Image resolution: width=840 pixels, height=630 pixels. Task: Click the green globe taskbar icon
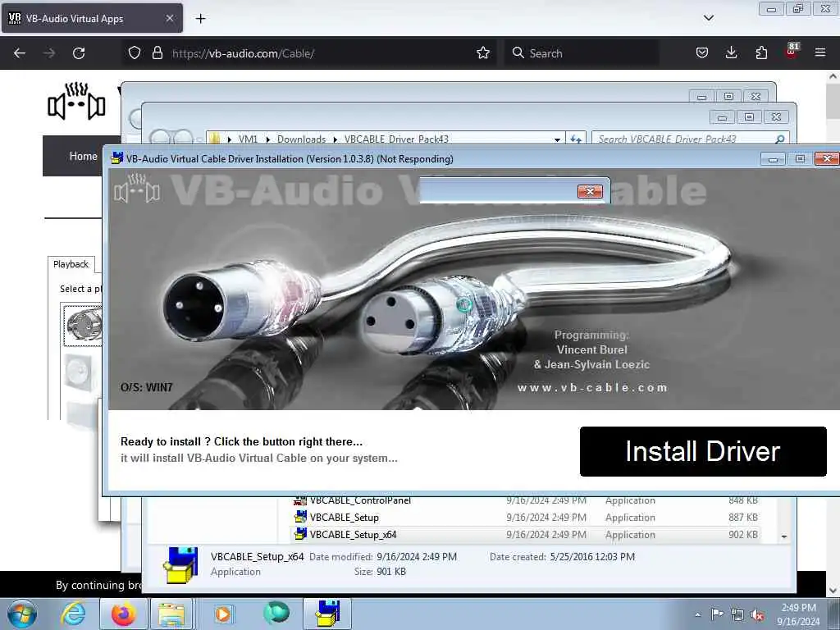click(276, 614)
